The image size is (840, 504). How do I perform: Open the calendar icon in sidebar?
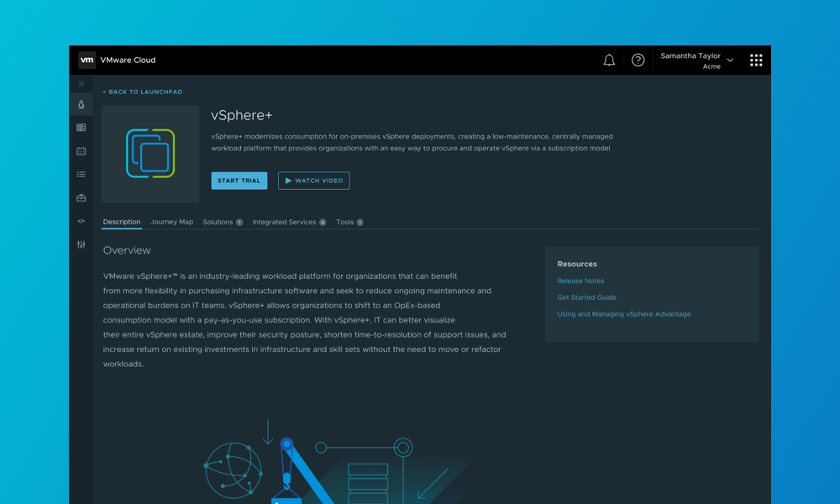click(x=81, y=151)
